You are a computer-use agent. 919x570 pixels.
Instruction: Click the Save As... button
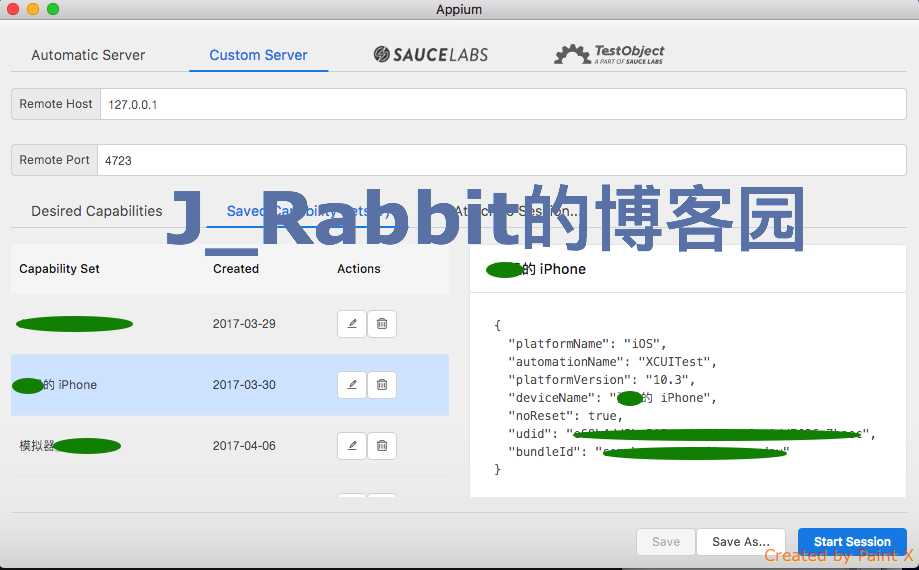(x=741, y=542)
